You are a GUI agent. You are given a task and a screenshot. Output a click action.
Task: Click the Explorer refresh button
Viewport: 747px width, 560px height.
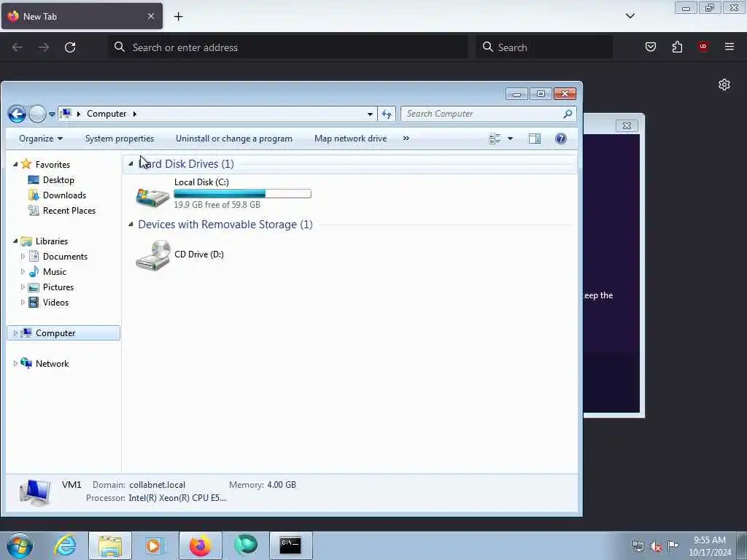387,114
